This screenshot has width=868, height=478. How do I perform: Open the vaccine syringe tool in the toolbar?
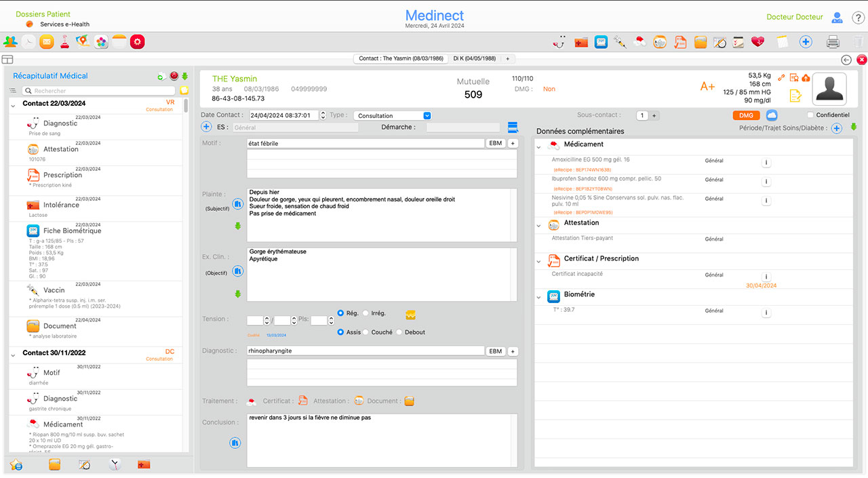(621, 41)
